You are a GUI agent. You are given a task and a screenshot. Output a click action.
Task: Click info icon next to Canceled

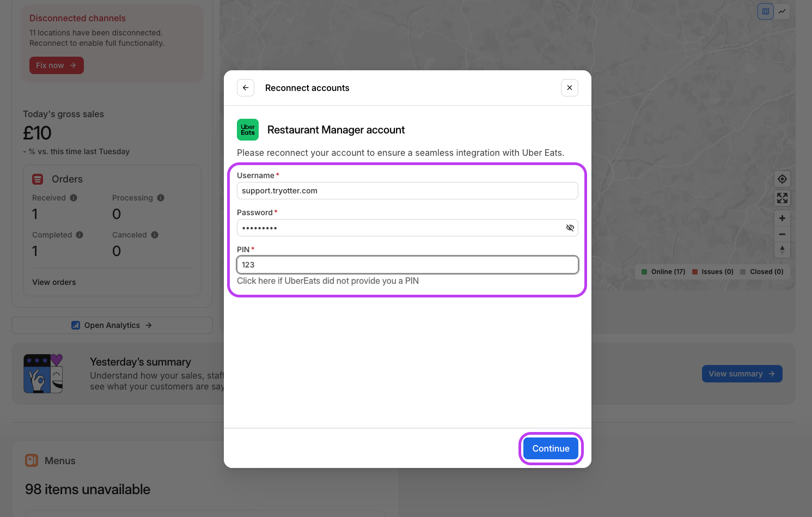click(155, 235)
